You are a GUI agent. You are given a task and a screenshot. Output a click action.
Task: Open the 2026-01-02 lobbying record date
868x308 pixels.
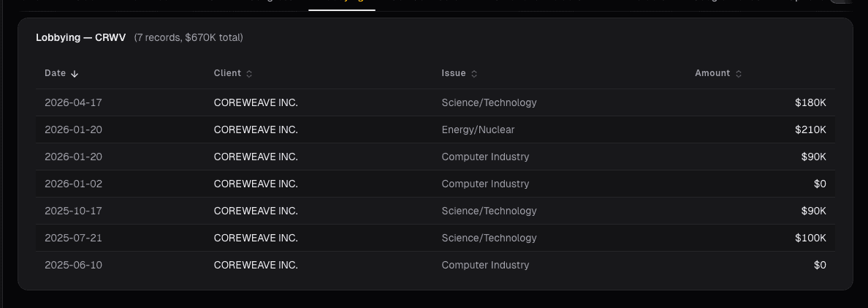pos(73,184)
